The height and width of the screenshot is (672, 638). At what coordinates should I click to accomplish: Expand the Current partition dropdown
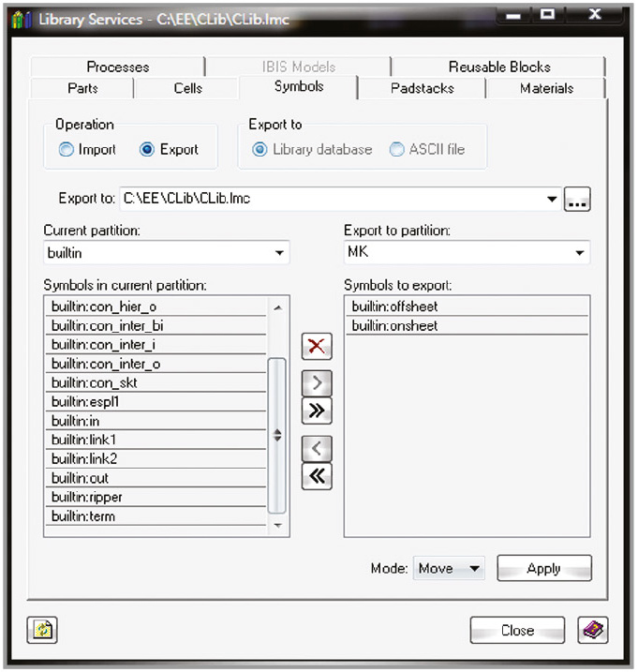click(279, 253)
